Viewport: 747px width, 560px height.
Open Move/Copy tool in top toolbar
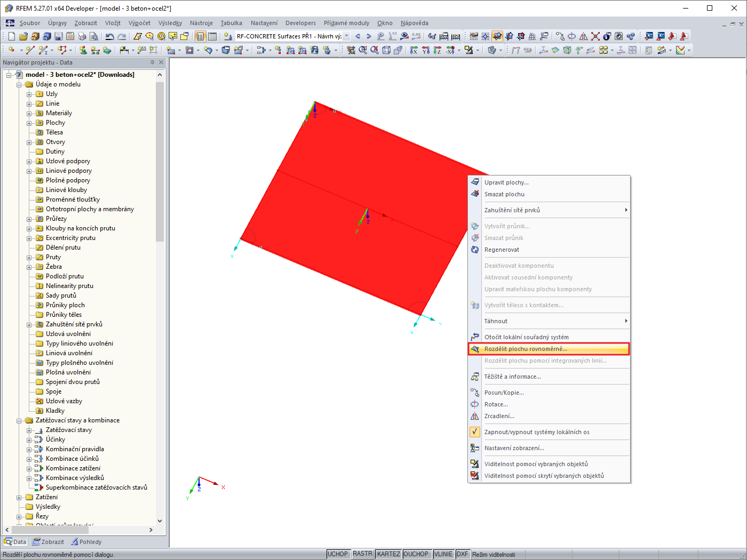(560, 36)
